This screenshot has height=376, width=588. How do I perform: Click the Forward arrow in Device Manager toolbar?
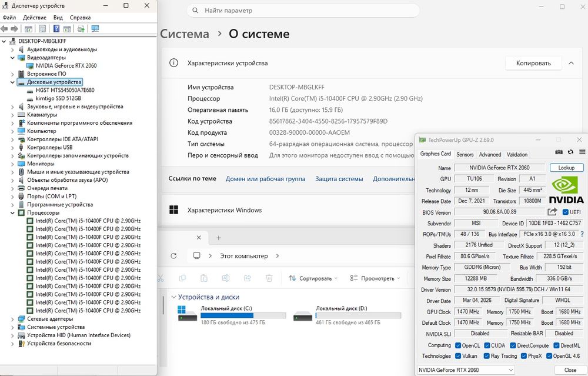coord(14,28)
